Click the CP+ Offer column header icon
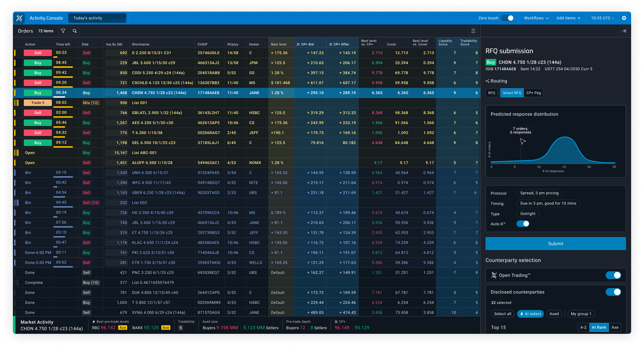The height and width of the screenshot is (348, 644). click(x=330, y=44)
